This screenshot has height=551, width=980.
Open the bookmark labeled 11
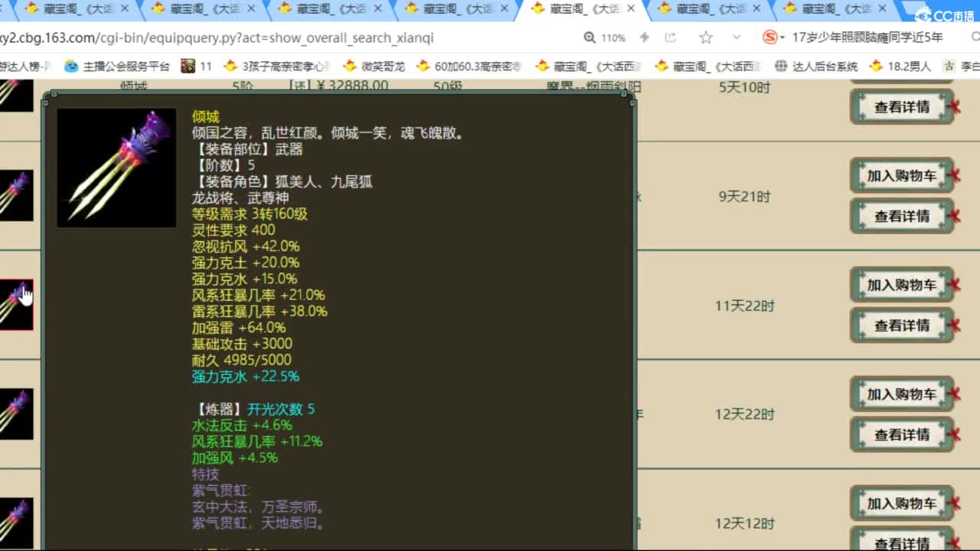(x=197, y=67)
